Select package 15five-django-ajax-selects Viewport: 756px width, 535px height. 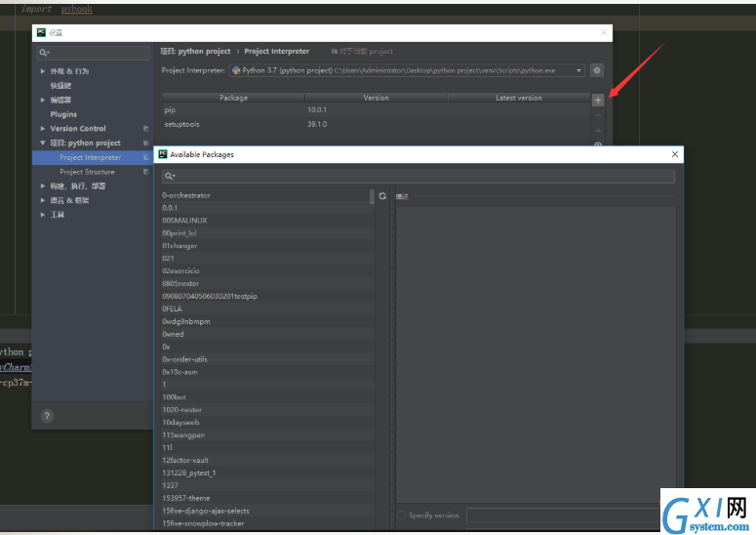pyautogui.click(x=267, y=511)
